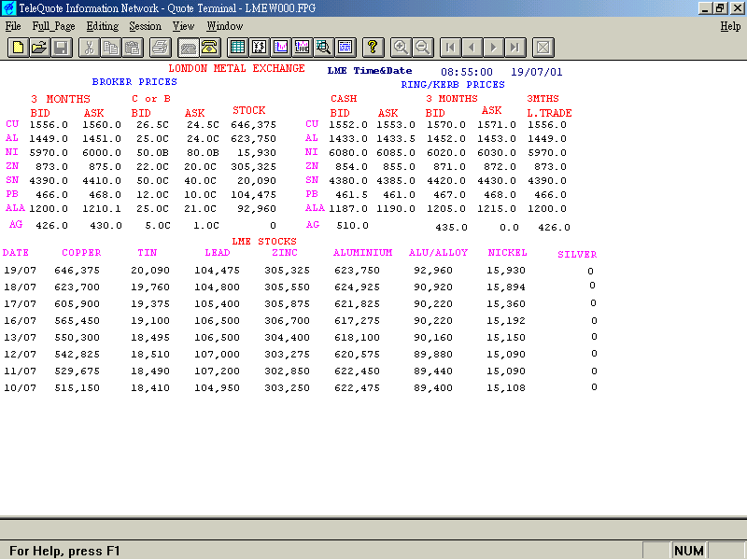
Task: Click the yellow question mark help icon
Action: pyautogui.click(x=373, y=48)
